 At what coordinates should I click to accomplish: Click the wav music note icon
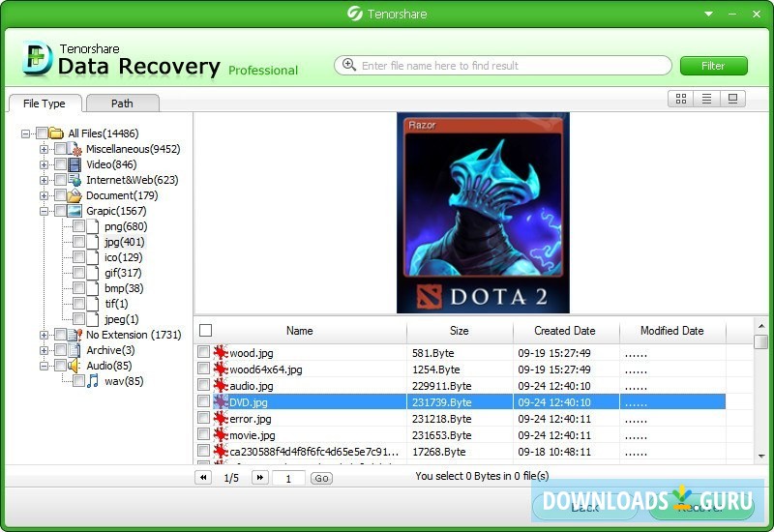click(x=92, y=381)
